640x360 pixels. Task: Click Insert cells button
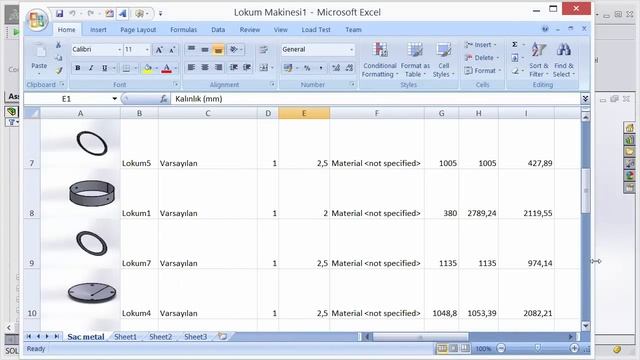480,45
